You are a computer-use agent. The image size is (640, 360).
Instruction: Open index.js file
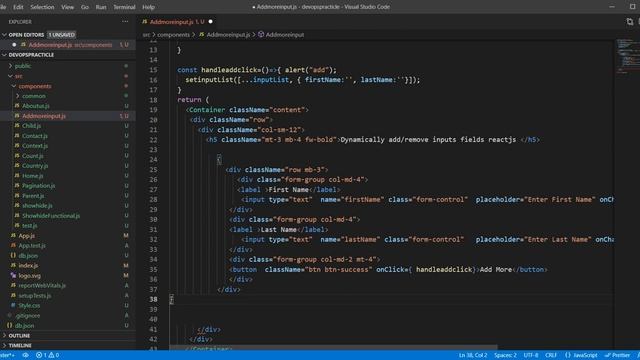(x=28, y=265)
